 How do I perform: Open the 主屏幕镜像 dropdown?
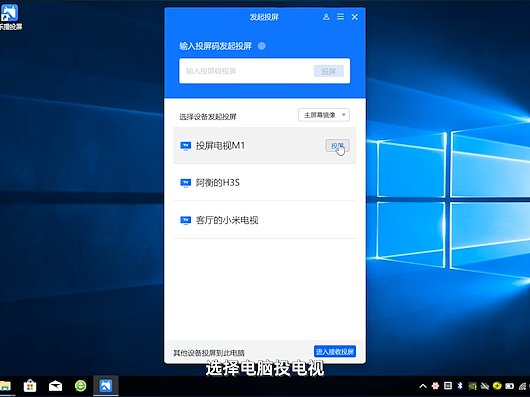pyautogui.click(x=324, y=115)
